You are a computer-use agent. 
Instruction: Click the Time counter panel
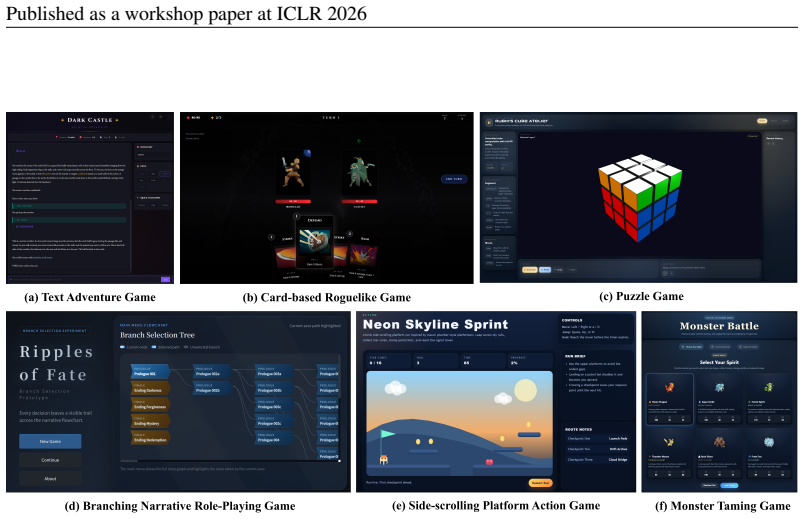click(483, 361)
